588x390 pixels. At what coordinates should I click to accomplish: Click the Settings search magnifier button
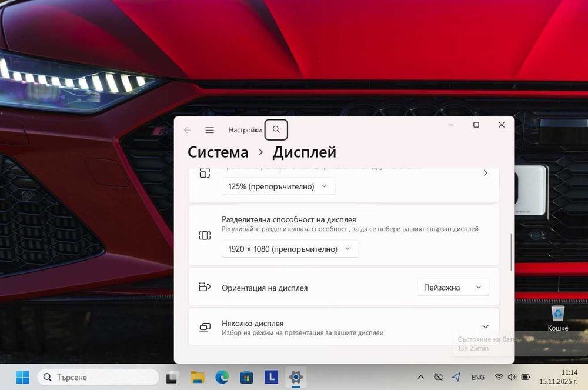[x=276, y=130]
